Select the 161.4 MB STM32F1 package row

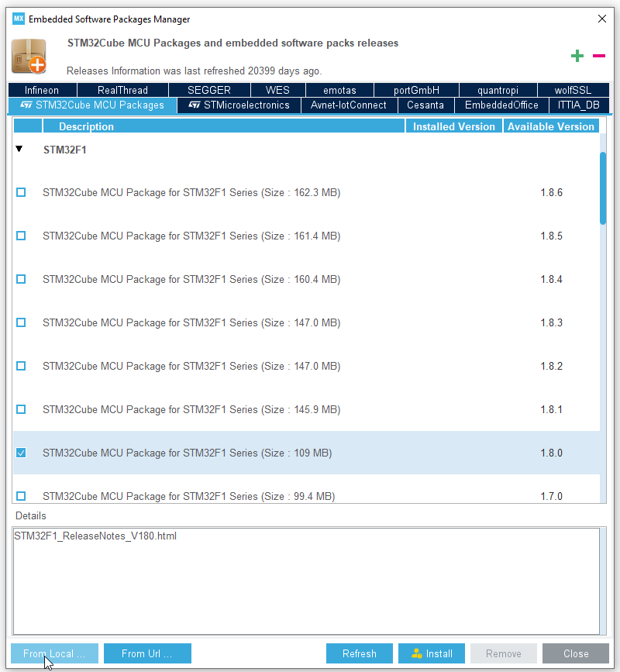point(306,236)
